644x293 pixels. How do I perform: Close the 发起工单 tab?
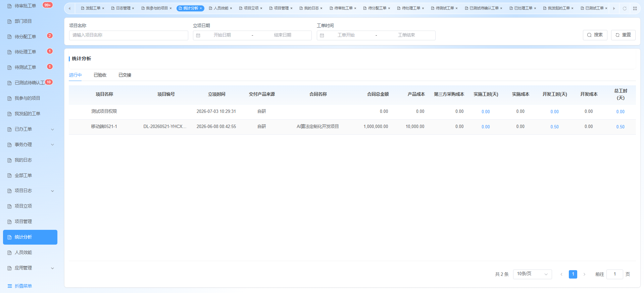click(103, 8)
